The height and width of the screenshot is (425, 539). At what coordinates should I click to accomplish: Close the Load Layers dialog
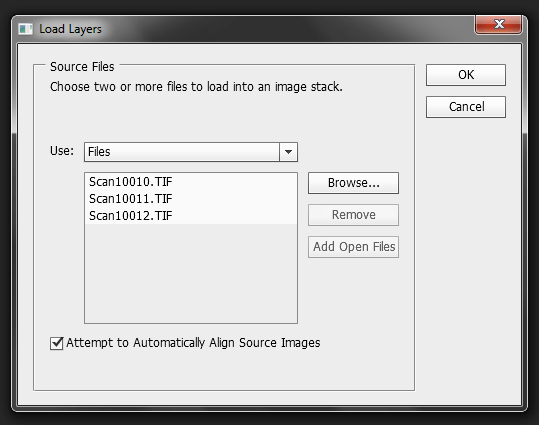[499, 24]
